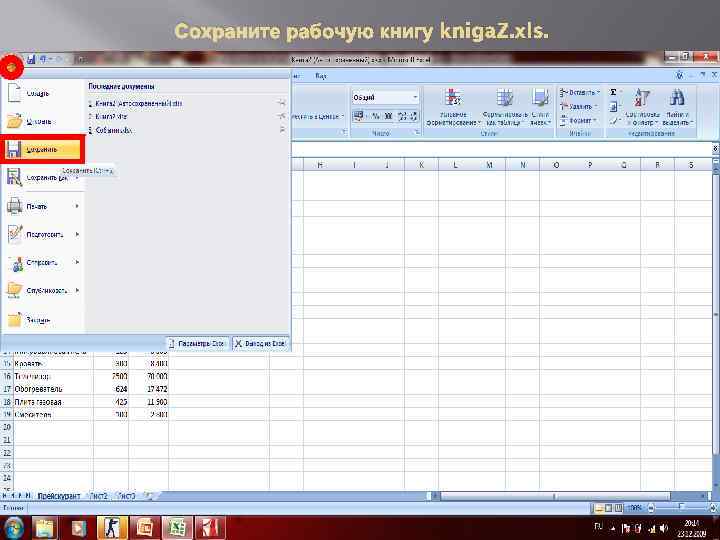Click Excel help icon in ribbon
720x540 pixels.
coord(680,75)
